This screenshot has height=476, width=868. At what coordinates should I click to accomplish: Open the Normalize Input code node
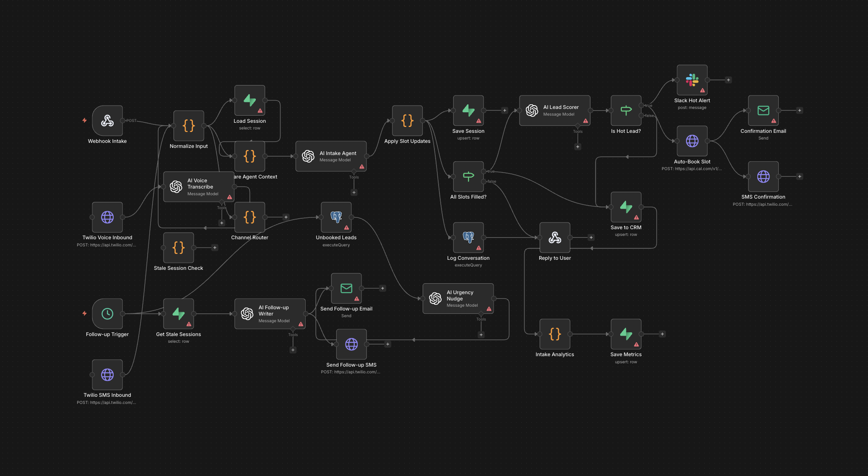coord(189,126)
